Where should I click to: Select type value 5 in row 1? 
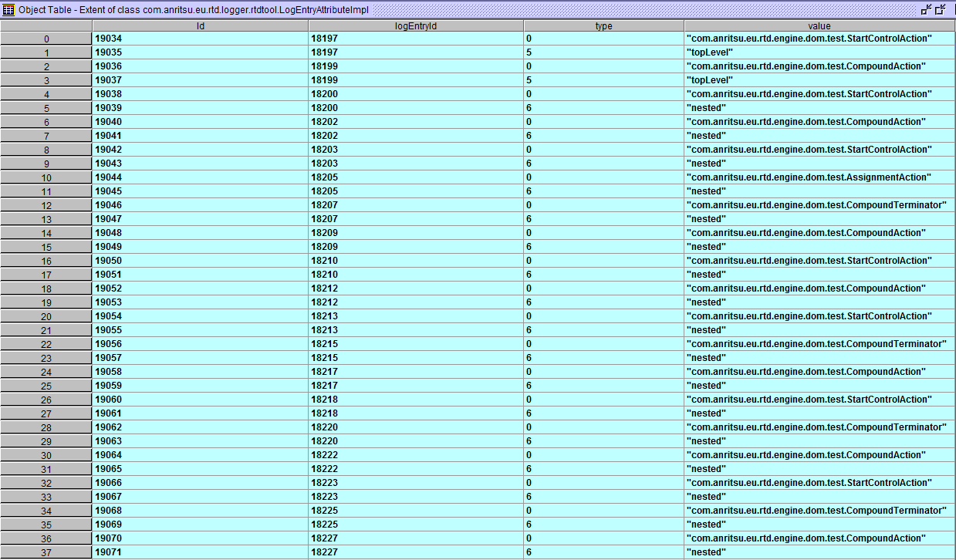pos(604,52)
